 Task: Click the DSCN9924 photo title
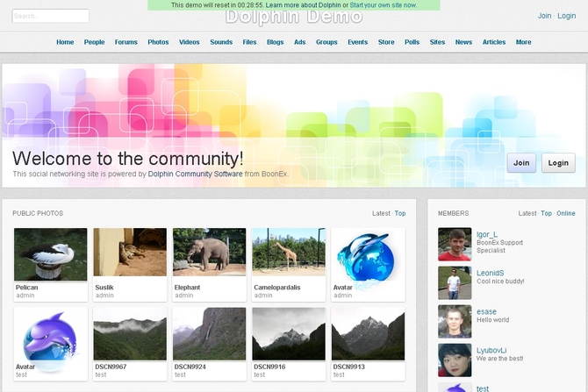coord(190,367)
